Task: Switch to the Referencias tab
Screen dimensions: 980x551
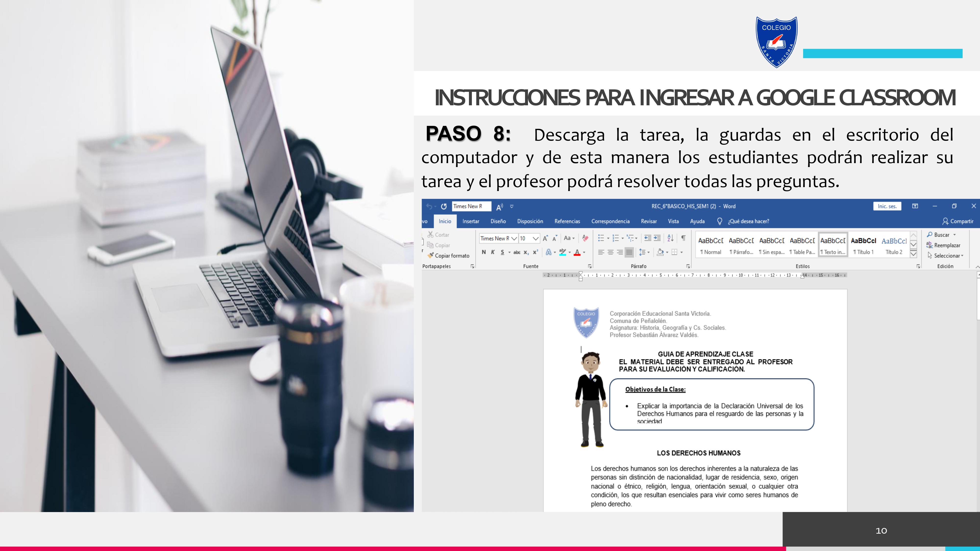Action: tap(567, 221)
